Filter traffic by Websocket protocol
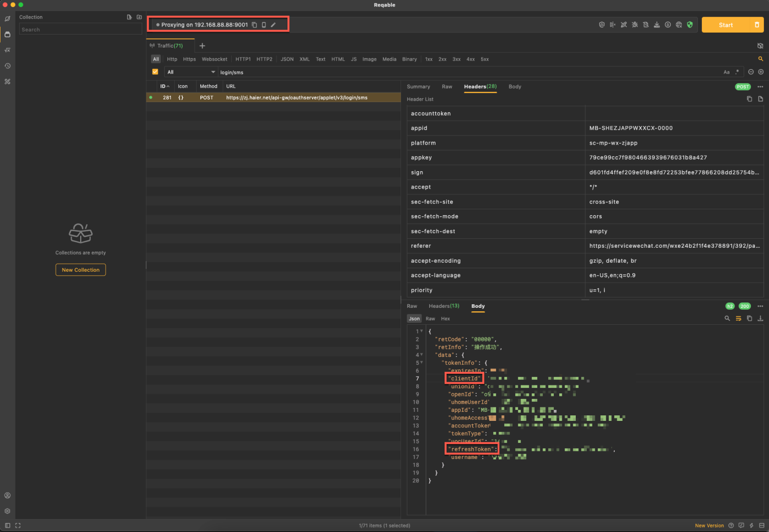769x532 pixels. click(x=215, y=59)
